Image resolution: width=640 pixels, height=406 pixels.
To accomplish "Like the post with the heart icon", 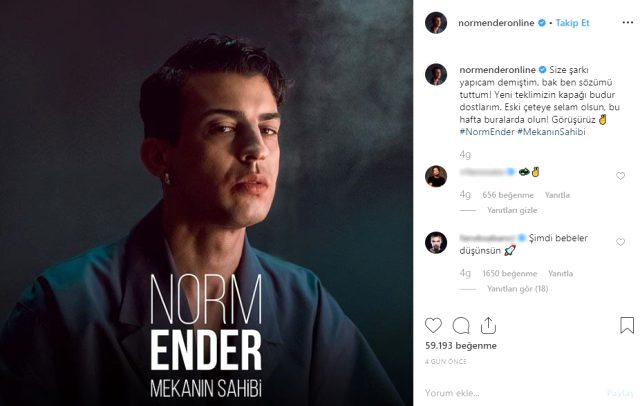I will (x=433, y=325).
